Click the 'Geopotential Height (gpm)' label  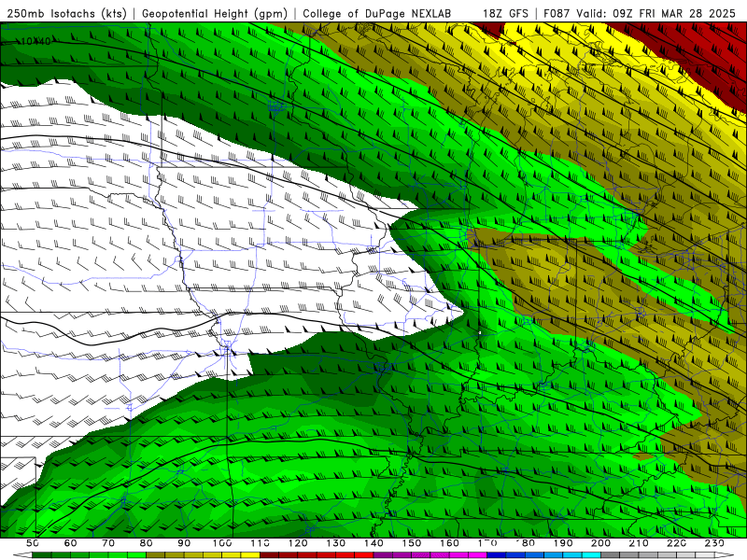pyautogui.click(x=215, y=13)
